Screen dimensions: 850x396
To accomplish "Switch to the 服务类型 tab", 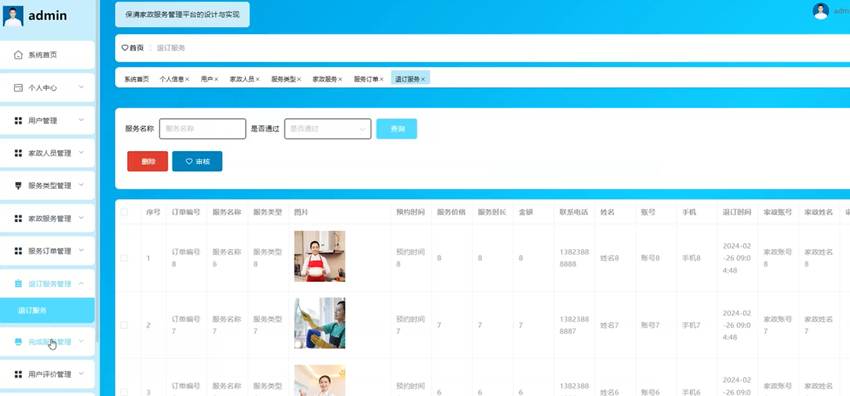I will click(283, 79).
